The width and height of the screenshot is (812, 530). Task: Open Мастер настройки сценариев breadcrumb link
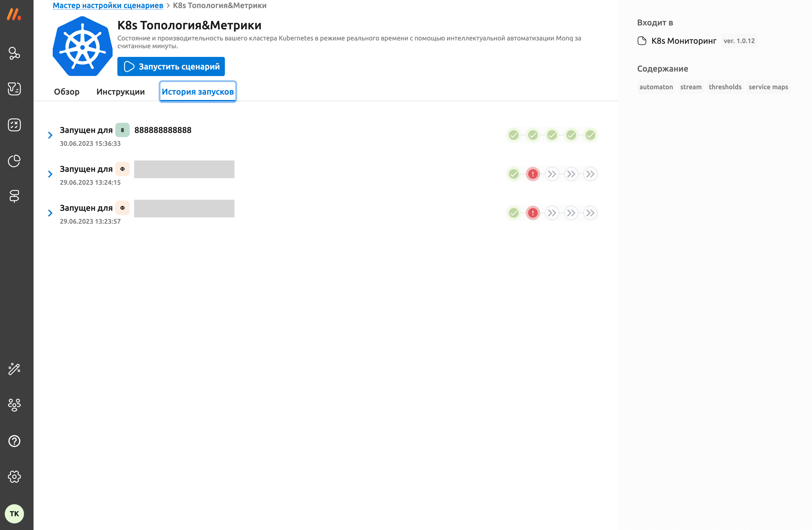tap(108, 5)
